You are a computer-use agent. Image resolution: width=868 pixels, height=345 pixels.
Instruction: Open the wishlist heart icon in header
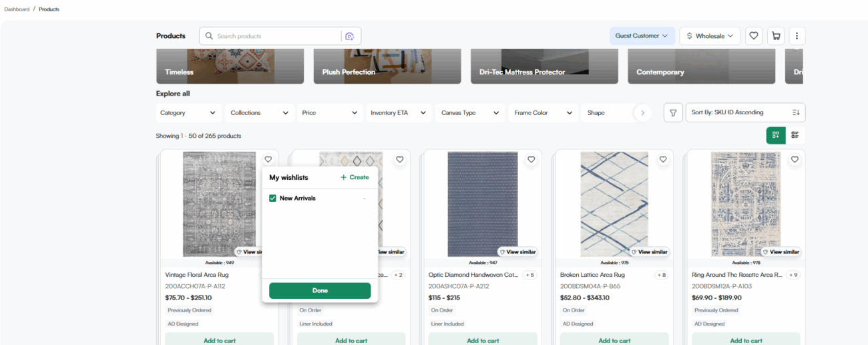tap(754, 36)
